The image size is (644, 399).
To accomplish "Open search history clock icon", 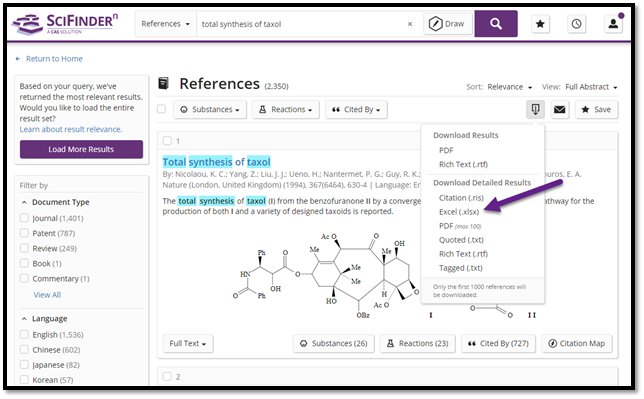I will tap(576, 24).
